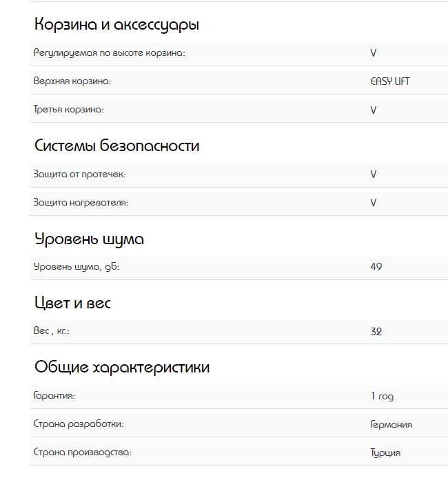
Task: Select the "Регулируемая по высоте корзина:" row label
Action: click(x=109, y=53)
